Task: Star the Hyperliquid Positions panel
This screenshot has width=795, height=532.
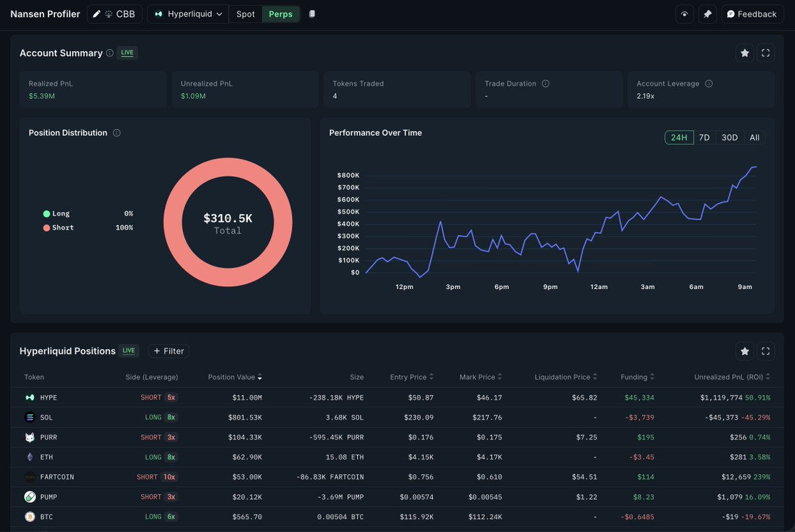Action: (745, 351)
